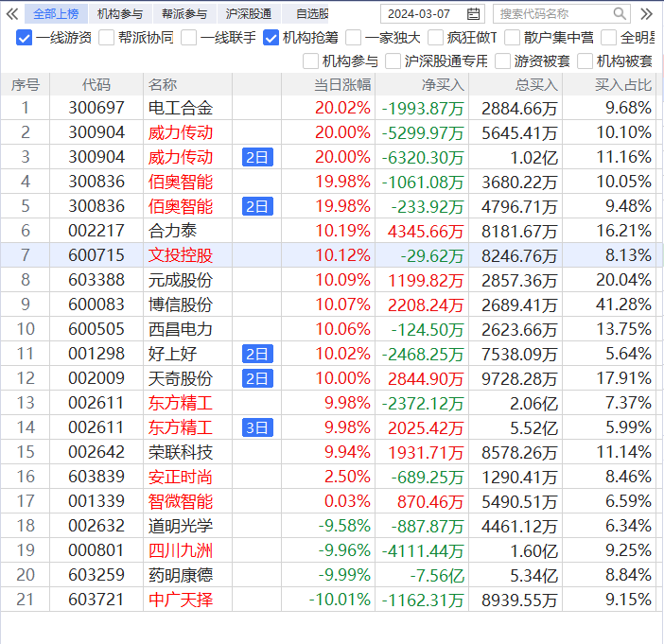The width and height of the screenshot is (664, 644).
Task: Click daily change value -10.01%
Action: 340,600
